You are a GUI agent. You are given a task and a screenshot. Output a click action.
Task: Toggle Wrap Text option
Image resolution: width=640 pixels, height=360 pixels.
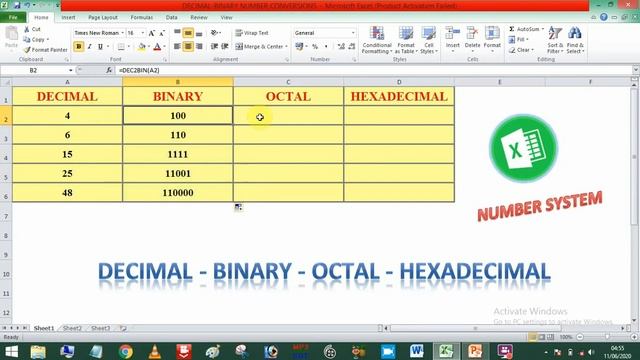pyautogui.click(x=252, y=33)
